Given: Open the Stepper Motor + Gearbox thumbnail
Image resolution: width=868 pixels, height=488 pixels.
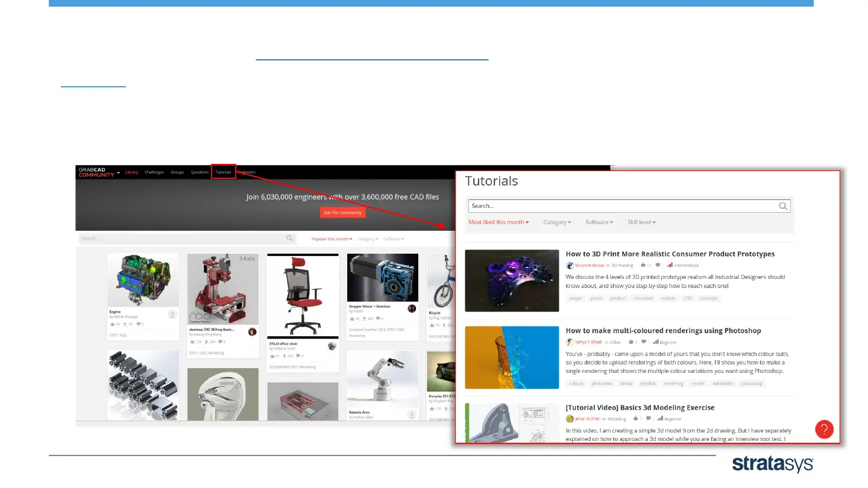Looking at the screenshot, I should (x=383, y=277).
